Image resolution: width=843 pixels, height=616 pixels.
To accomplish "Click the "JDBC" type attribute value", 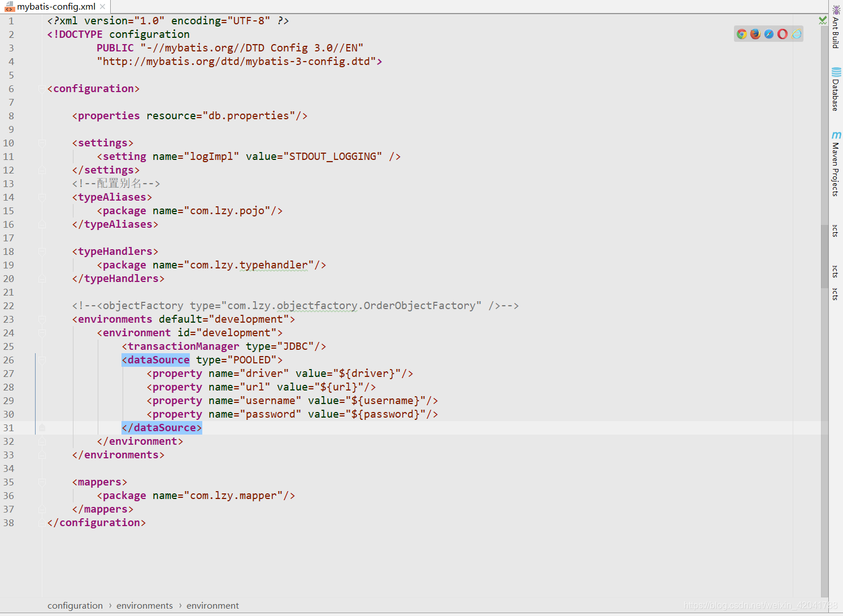I will tap(296, 346).
